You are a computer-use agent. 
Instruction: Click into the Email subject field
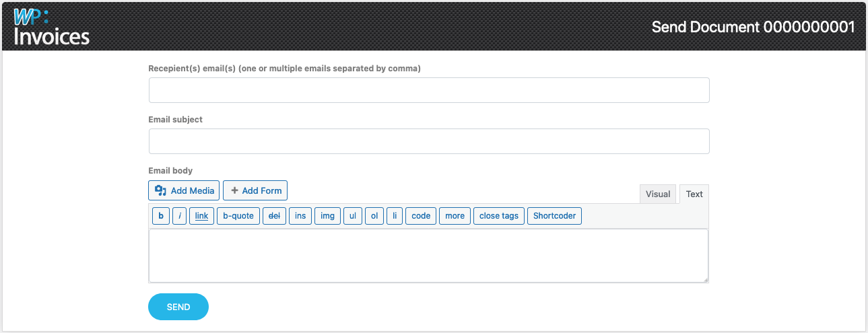[429, 141]
